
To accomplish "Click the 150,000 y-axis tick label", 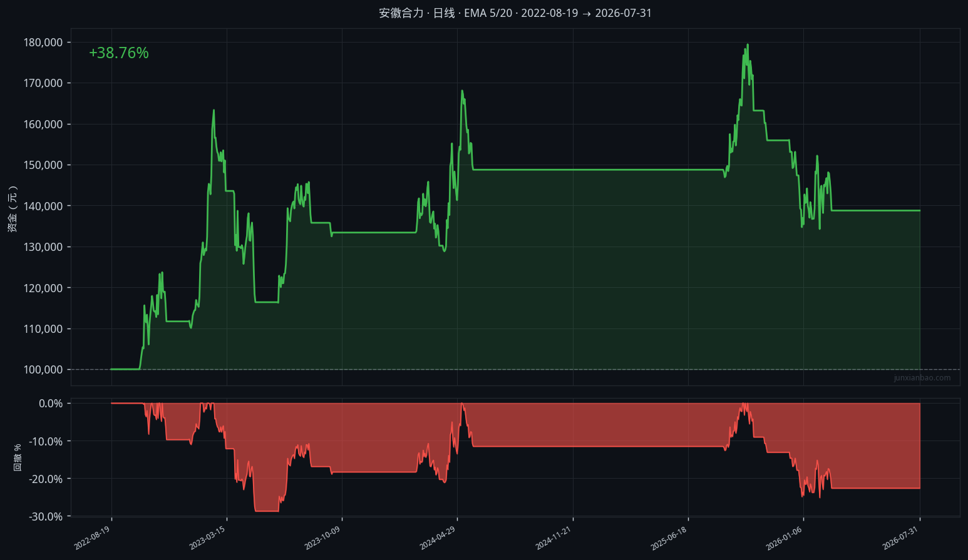I will coord(43,165).
